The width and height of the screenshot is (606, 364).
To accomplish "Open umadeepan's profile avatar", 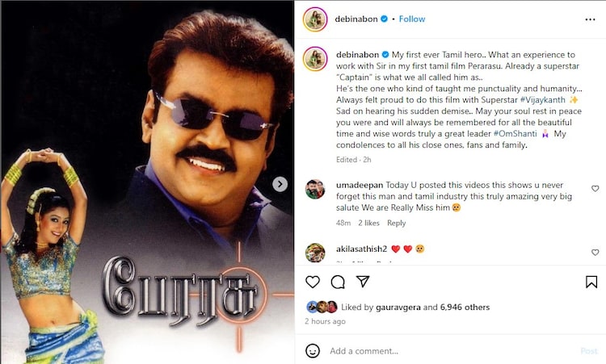I will pyautogui.click(x=315, y=189).
